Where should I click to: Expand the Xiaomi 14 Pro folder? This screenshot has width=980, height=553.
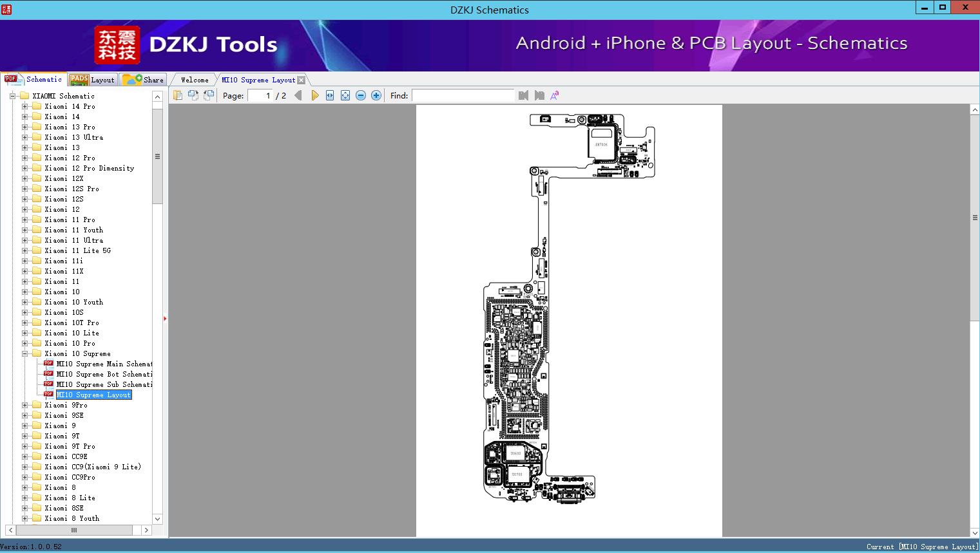point(24,106)
